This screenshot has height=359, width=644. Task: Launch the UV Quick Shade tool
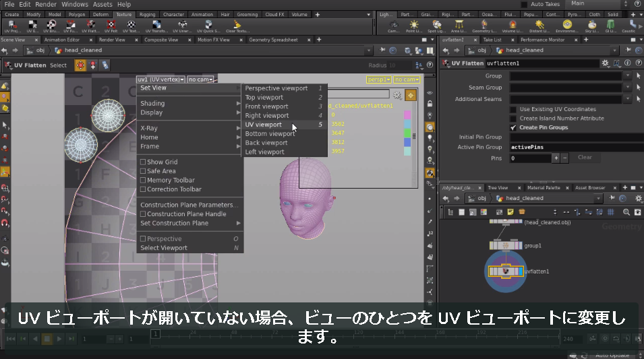208,27
